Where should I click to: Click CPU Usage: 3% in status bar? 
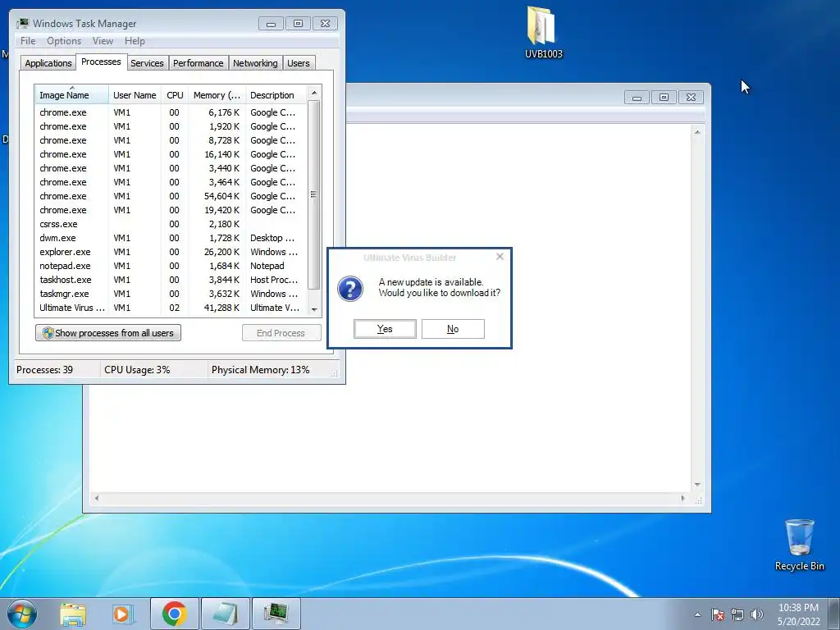click(137, 370)
